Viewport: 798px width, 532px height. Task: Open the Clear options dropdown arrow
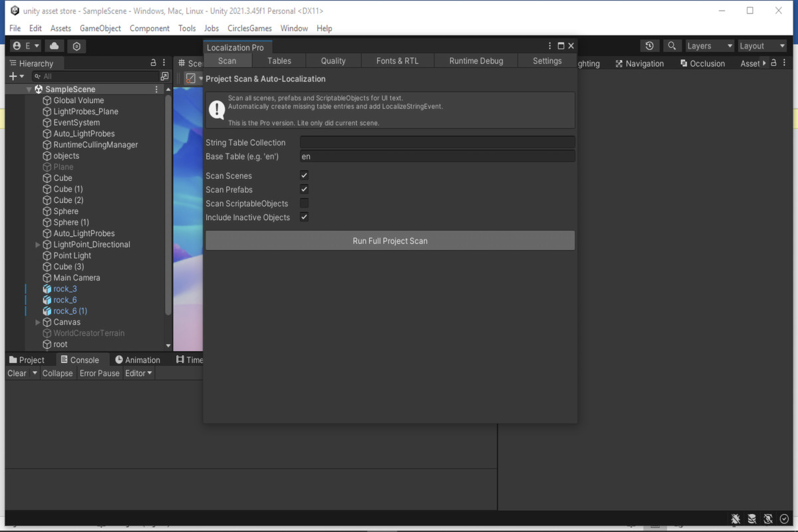pyautogui.click(x=35, y=373)
